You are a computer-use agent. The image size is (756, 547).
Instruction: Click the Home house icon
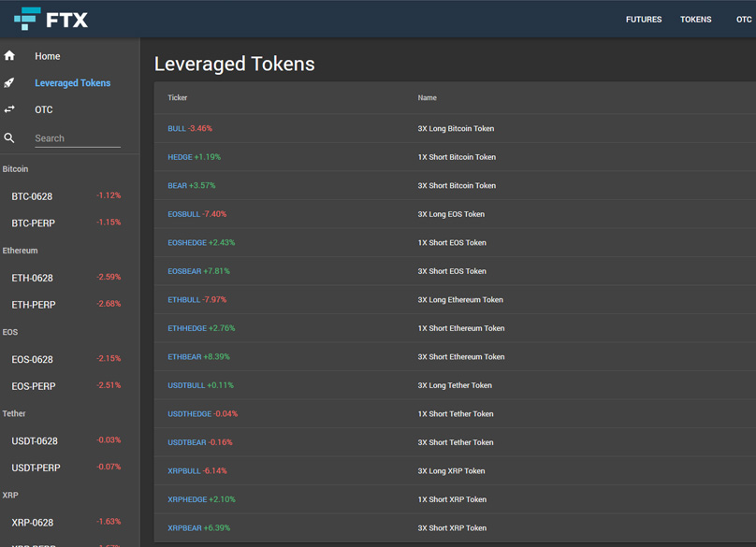click(x=10, y=56)
